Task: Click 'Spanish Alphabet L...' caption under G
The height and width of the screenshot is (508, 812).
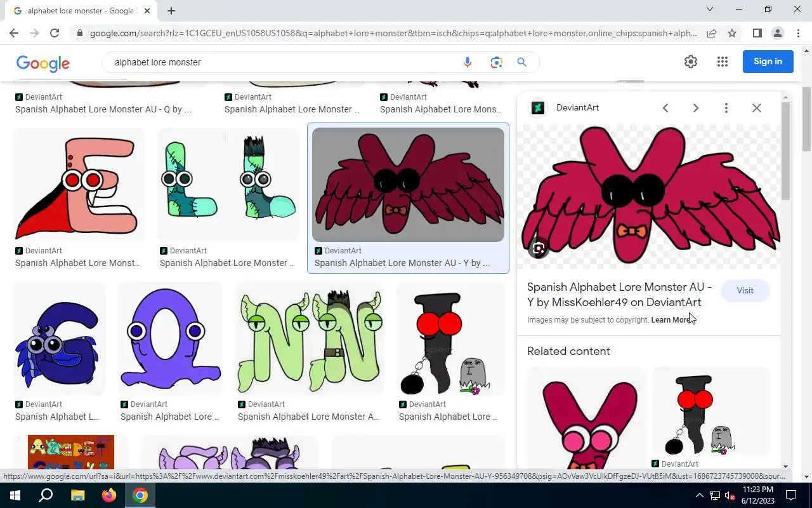Action: click(x=57, y=417)
